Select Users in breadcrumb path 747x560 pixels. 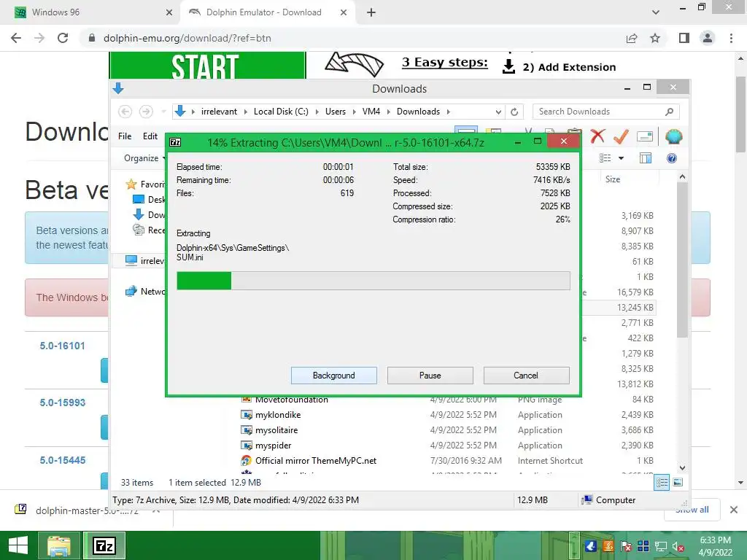click(x=336, y=112)
